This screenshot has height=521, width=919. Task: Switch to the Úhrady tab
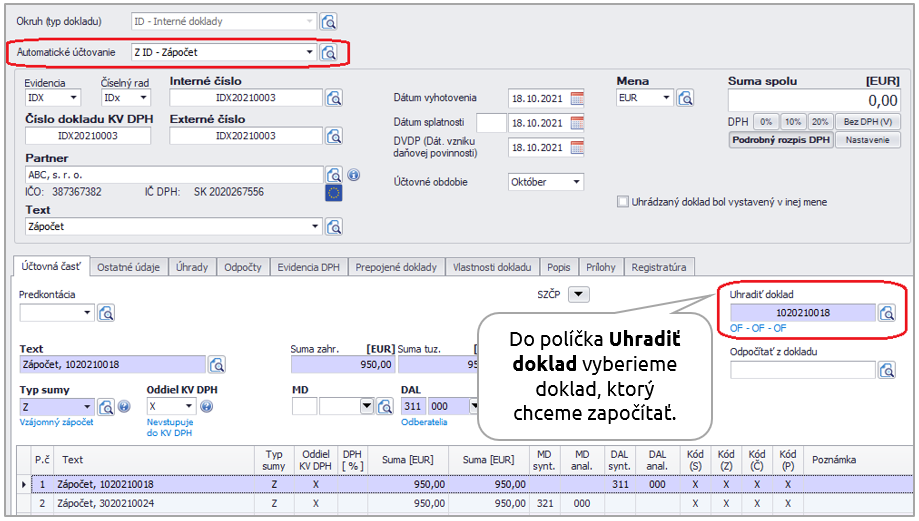pyautogui.click(x=192, y=267)
